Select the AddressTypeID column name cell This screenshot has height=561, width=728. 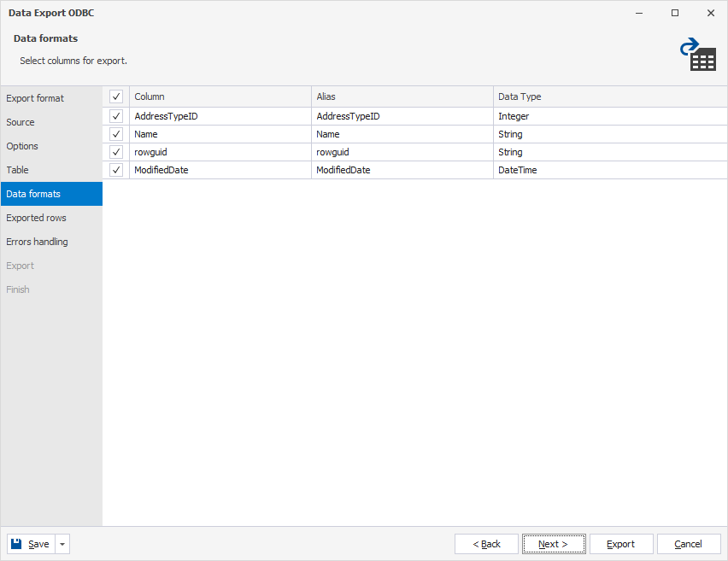pyautogui.click(x=220, y=116)
